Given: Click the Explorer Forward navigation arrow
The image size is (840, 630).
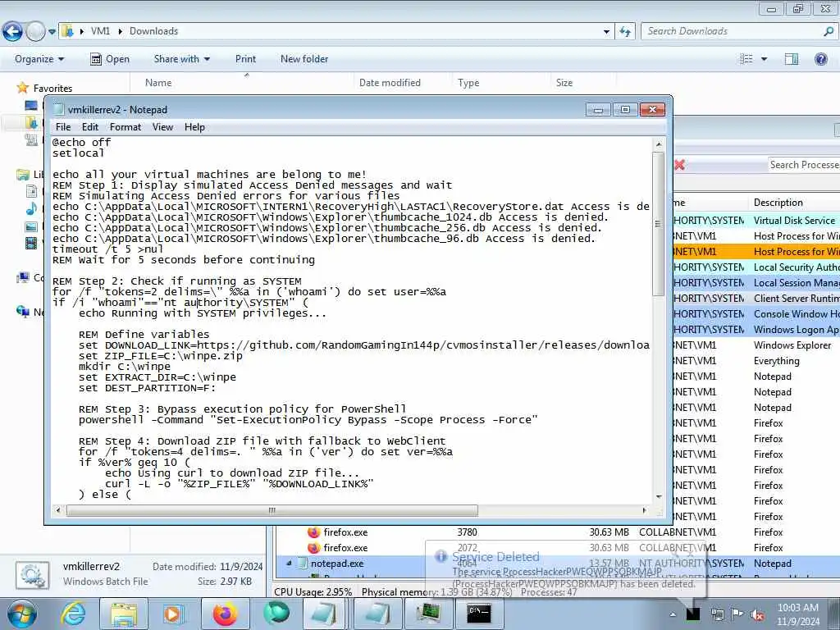Looking at the screenshot, I should pyautogui.click(x=35, y=32).
